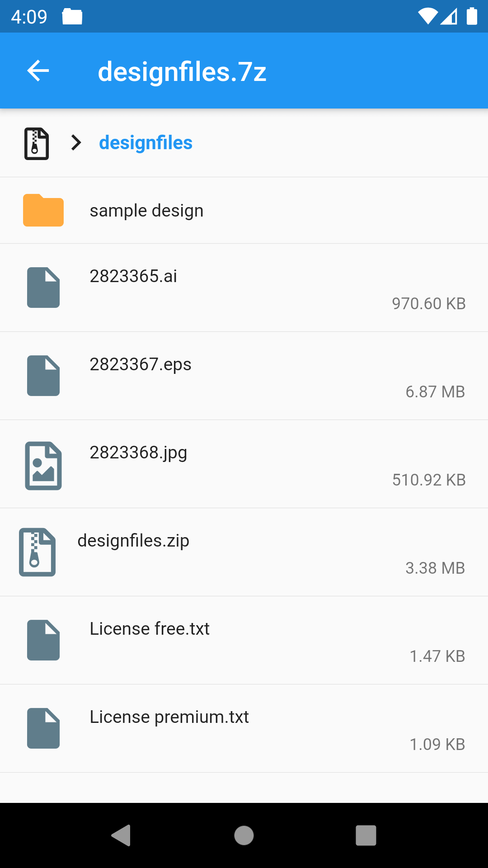Tap the 2823367.eps file icon

pyautogui.click(x=43, y=376)
